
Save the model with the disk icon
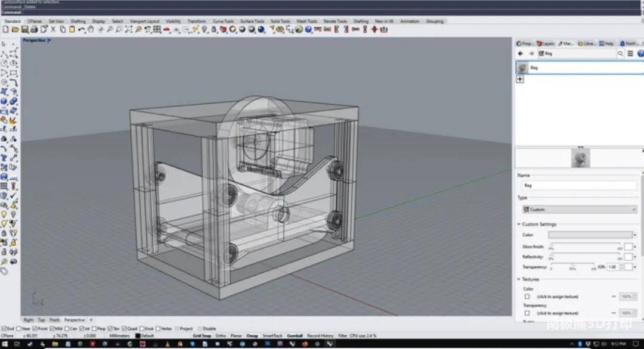[x=24, y=30]
